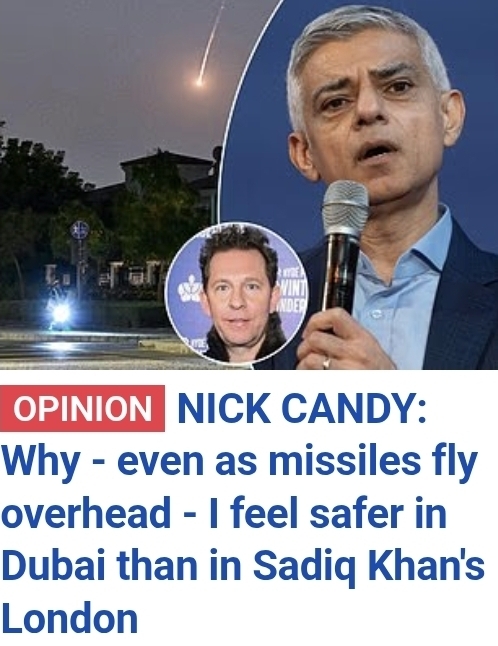The height and width of the screenshot is (646, 498).
Task: Open the headline line starting 'Why - even'
Action: pos(240,462)
